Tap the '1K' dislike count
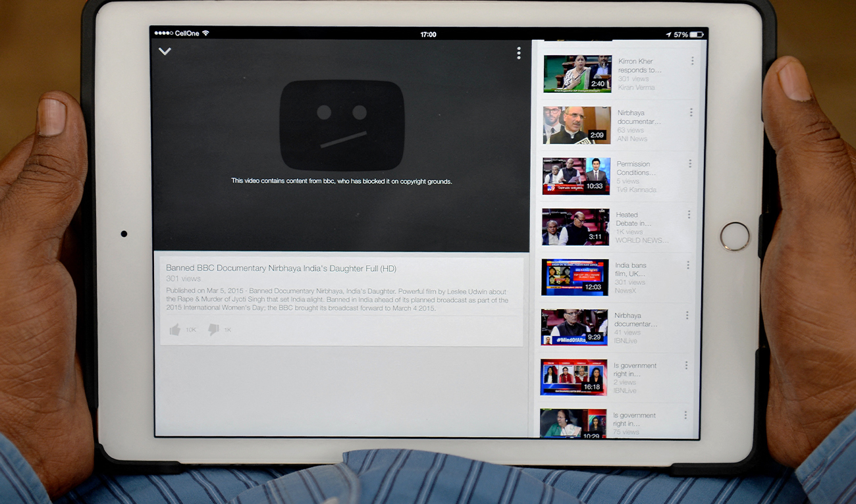 point(228,330)
